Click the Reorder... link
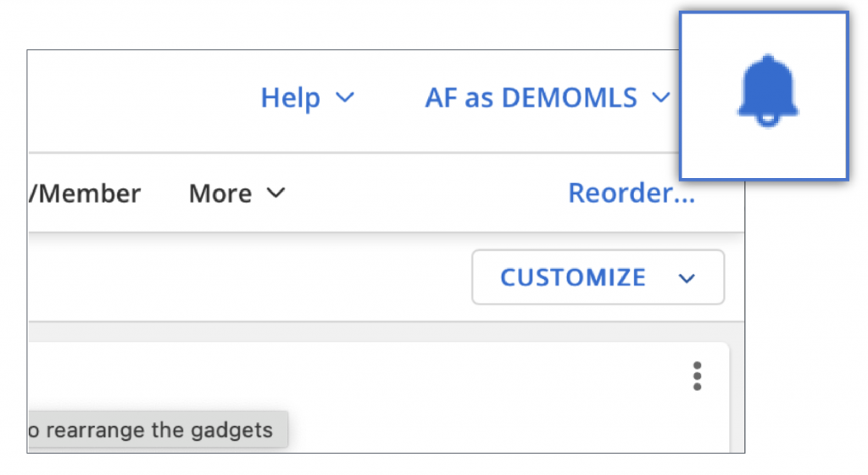 click(631, 193)
